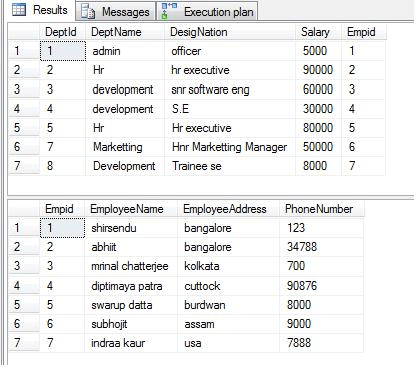416x367 pixels.
Task: Click the Execution plan tab icon
Action: pyautogui.click(x=169, y=11)
